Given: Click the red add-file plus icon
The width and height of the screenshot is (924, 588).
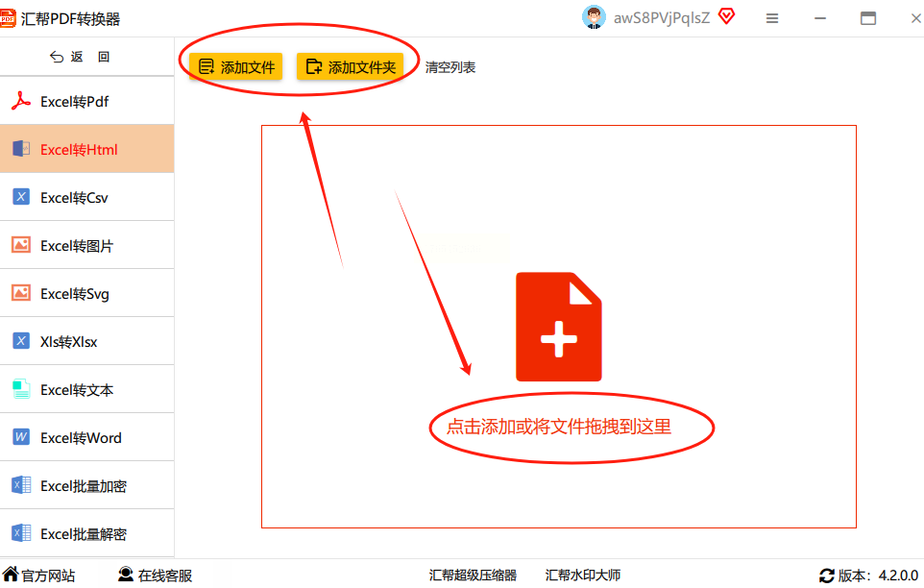Looking at the screenshot, I should [559, 327].
